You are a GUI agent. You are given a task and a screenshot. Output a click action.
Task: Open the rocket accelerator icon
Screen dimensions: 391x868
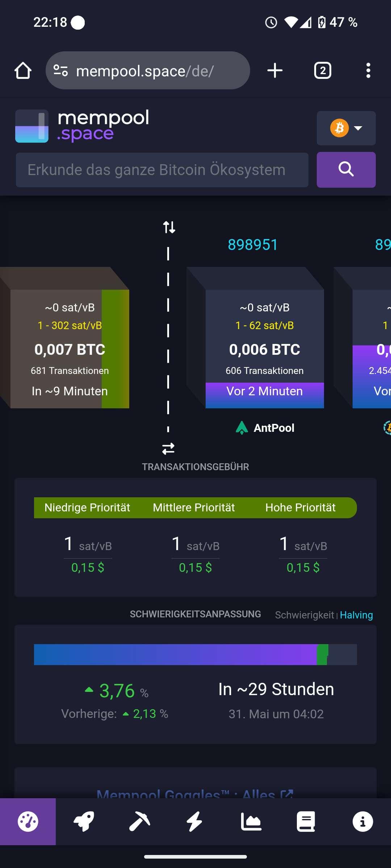84,822
